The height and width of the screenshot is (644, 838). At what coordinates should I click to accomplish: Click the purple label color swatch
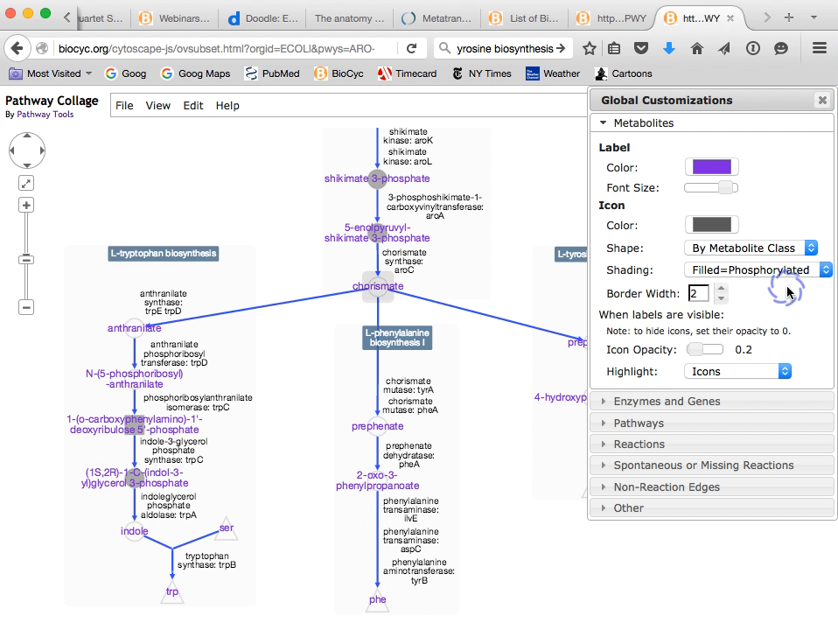(711, 167)
